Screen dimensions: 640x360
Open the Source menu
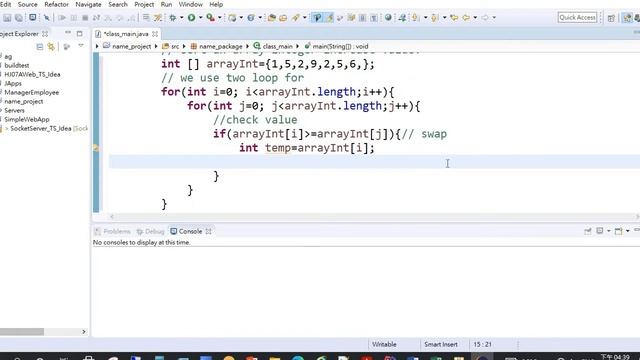[x=27, y=4]
